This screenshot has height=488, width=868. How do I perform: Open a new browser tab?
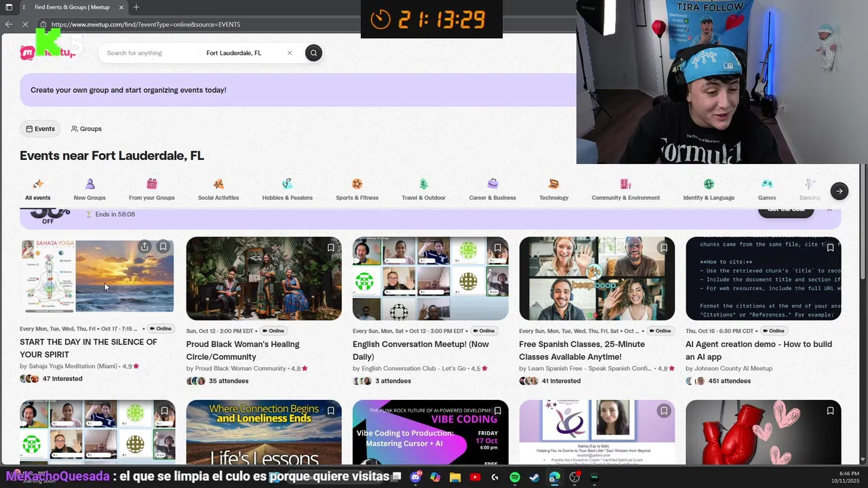(136, 7)
